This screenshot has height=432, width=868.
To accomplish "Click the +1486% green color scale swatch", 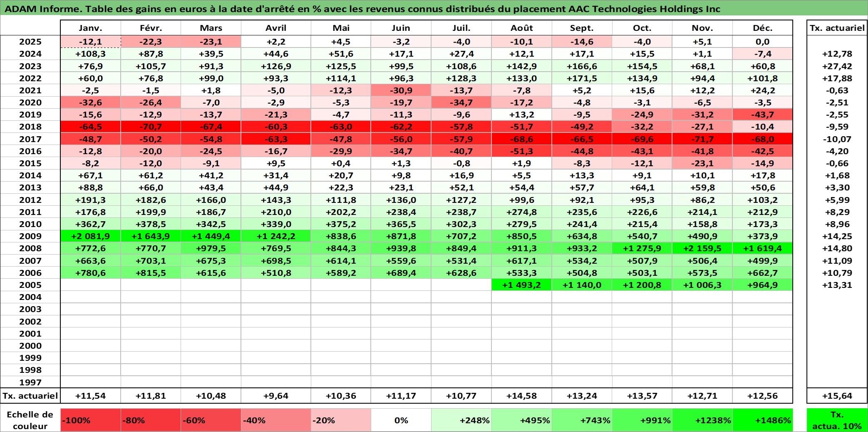I will click(762, 420).
